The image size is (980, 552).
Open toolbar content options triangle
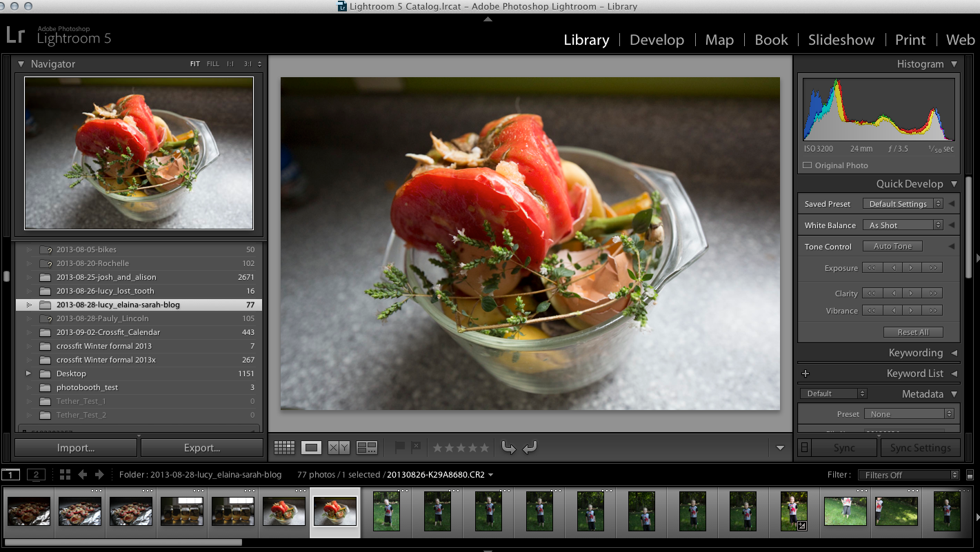click(780, 448)
